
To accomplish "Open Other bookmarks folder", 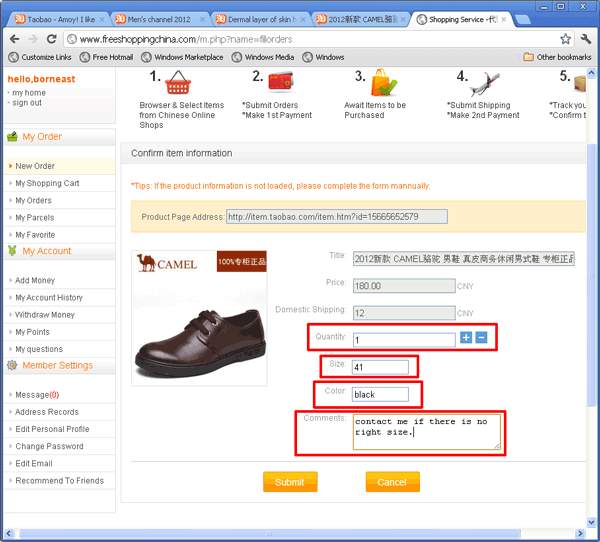I will [x=557, y=57].
